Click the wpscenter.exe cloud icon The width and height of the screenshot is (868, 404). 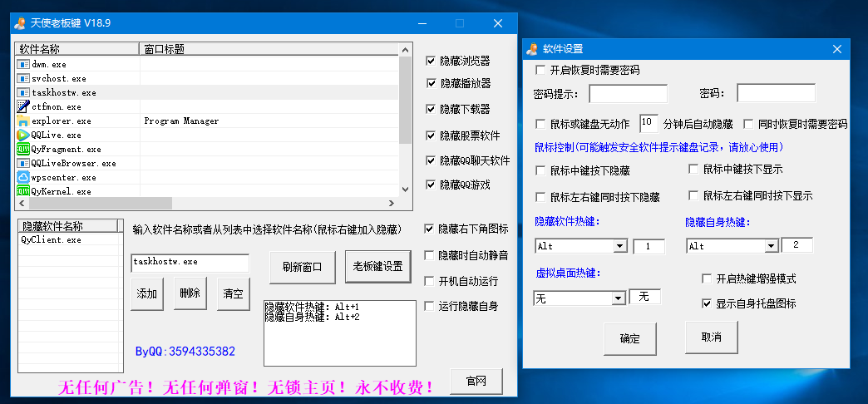coord(23,177)
